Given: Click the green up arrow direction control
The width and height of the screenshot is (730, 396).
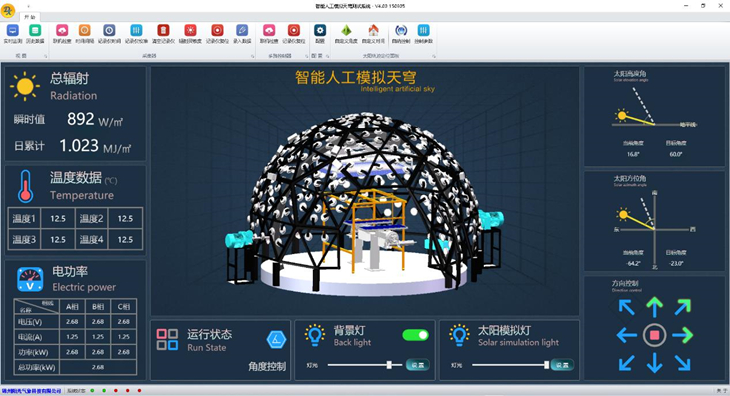Looking at the screenshot, I should point(655,307).
